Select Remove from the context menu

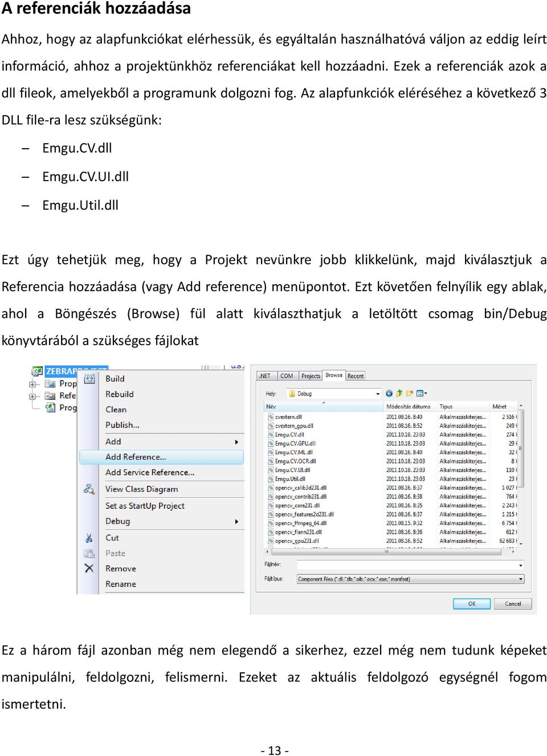[x=121, y=569]
